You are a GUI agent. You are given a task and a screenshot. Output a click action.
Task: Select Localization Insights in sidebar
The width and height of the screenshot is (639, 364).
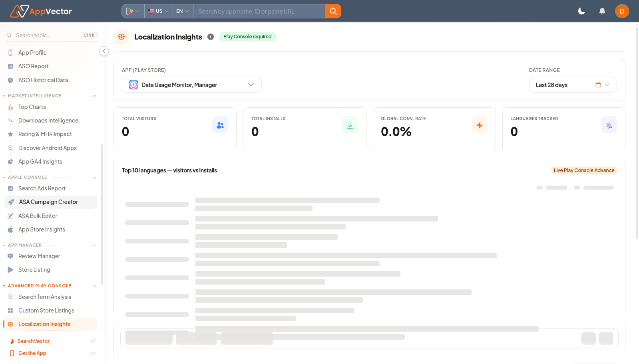pyautogui.click(x=50, y=324)
